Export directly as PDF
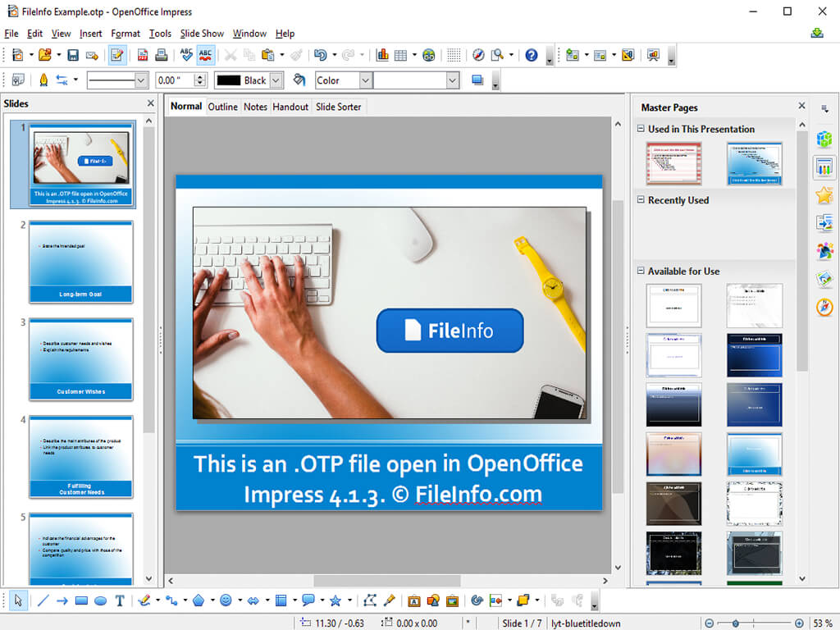840x630 pixels. (x=143, y=55)
